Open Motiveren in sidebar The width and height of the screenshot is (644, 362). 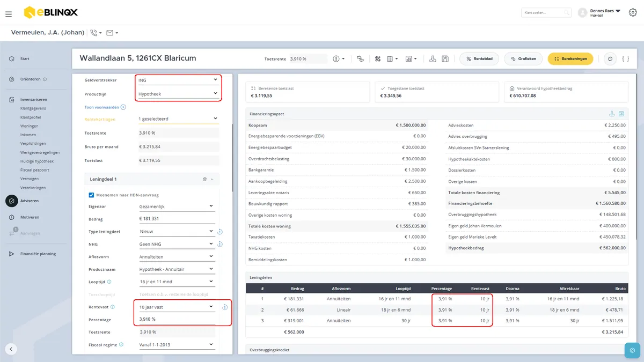coord(30,217)
